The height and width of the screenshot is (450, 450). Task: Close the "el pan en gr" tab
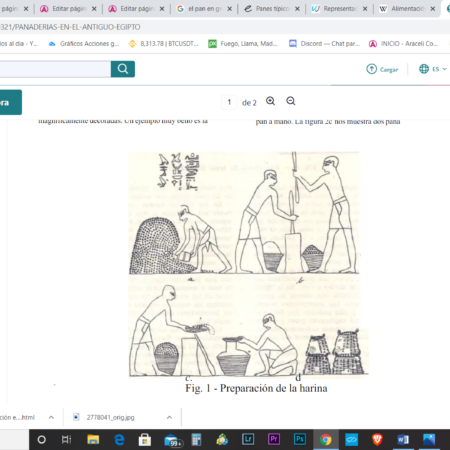coord(230,9)
